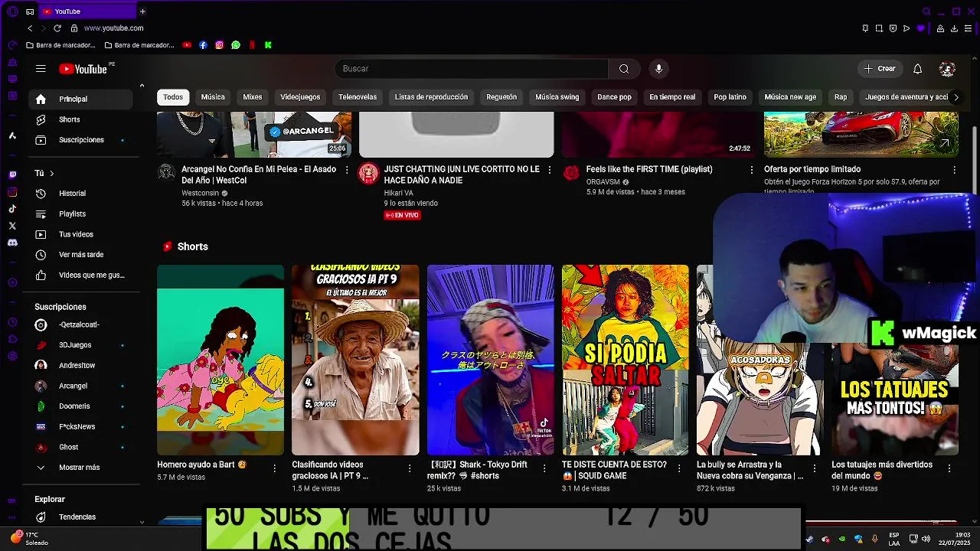Viewport: 980px width, 551px height.
Task: Open the Homero ayudo a Bart short
Action: (x=220, y=360)
